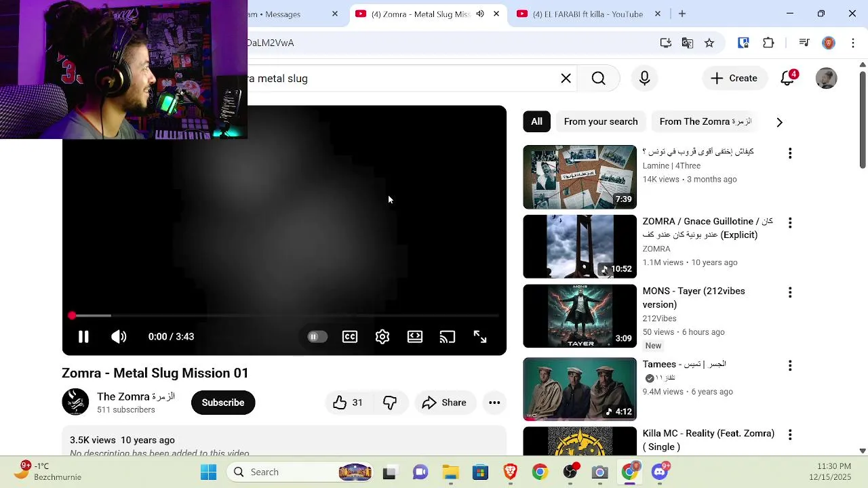Open YouTube notifications bell

point(787,79)
